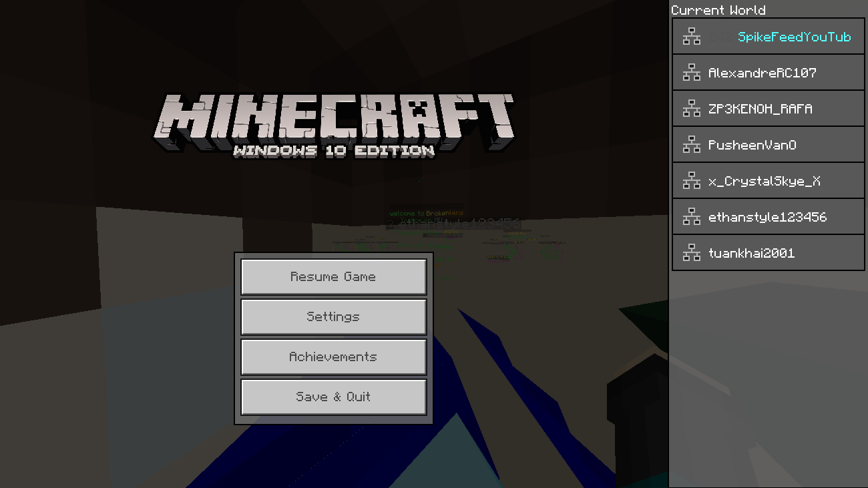Click network icon next to ethanstyle123456

(692, 217)
